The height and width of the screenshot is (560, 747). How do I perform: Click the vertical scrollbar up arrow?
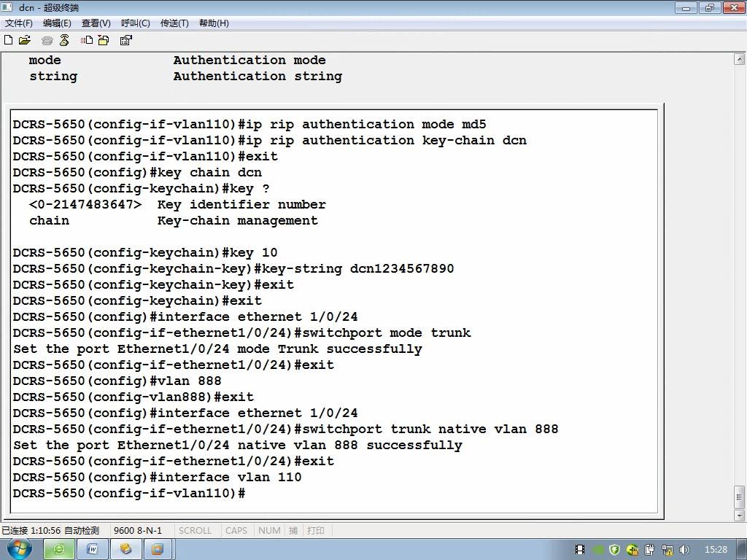740,59
